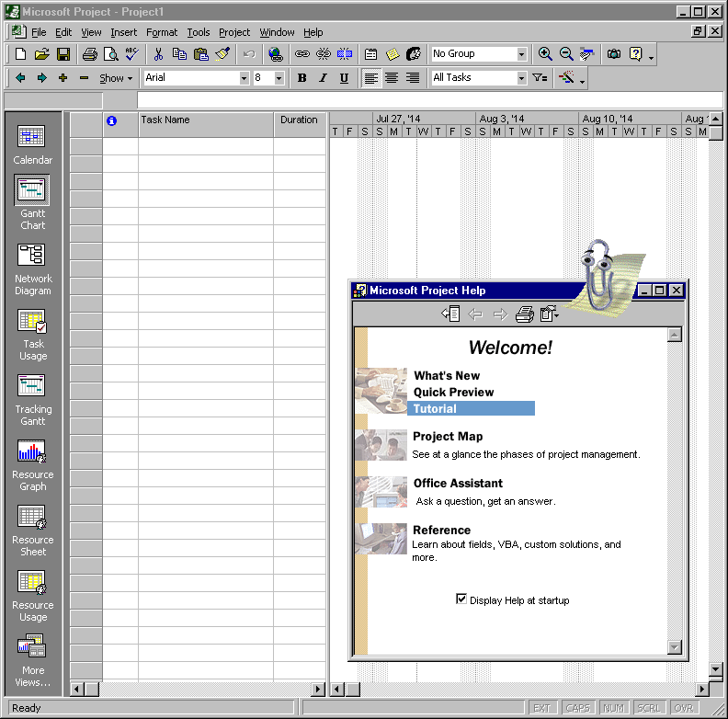This screenshot has width=728, height=719.
Task: Open the Show outline level dropdown
Action: coord(116,78)
